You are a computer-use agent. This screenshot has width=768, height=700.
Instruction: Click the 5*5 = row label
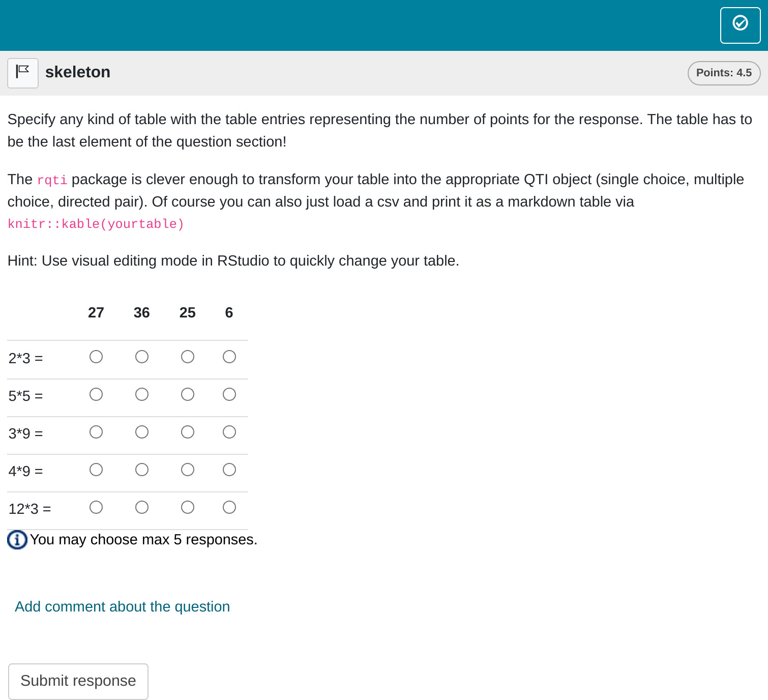(x=26, y=396)
